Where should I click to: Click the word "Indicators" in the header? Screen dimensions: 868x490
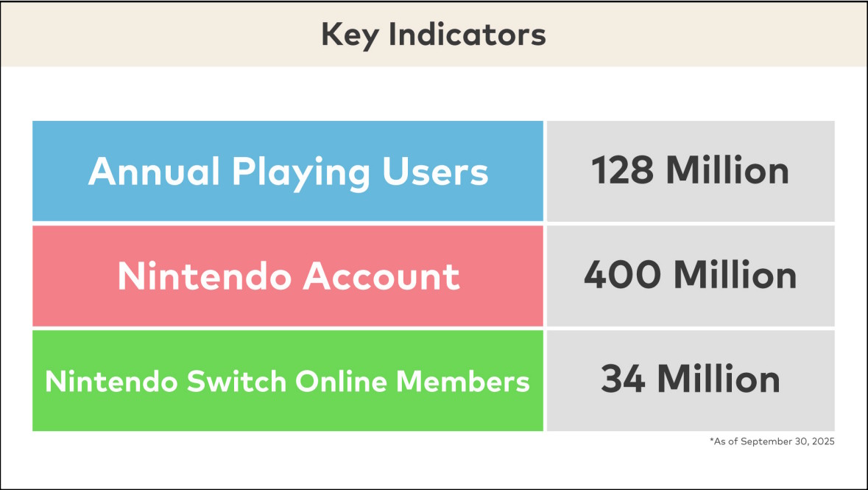click(x=465, y=35)
